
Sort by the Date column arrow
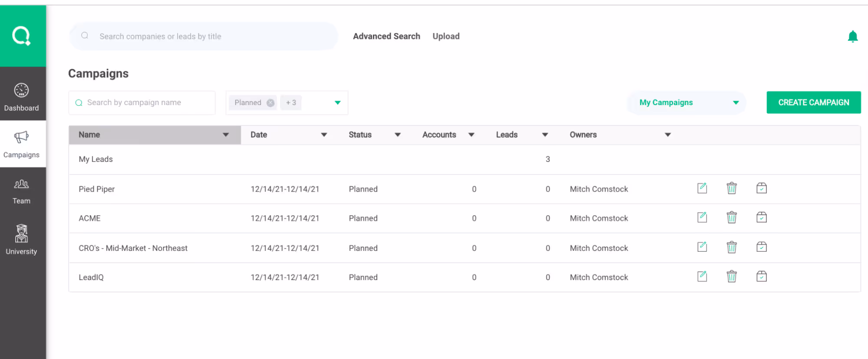[x=324, y=135]
